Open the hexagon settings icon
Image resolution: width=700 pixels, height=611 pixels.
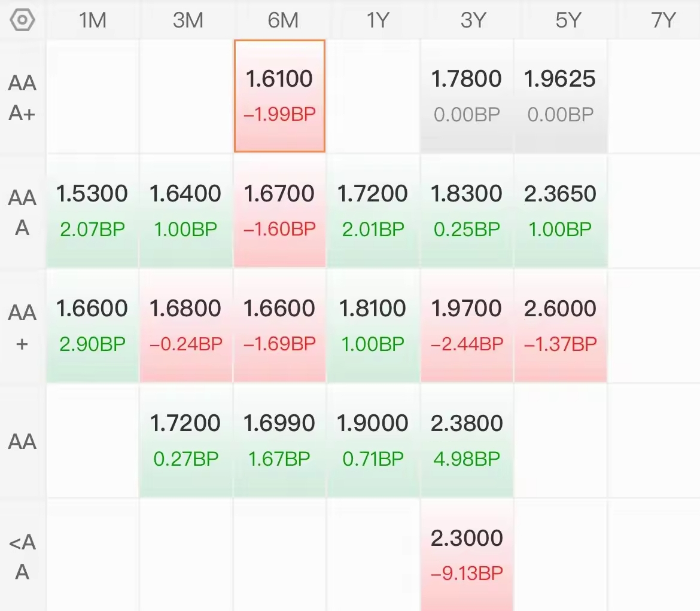22,20
